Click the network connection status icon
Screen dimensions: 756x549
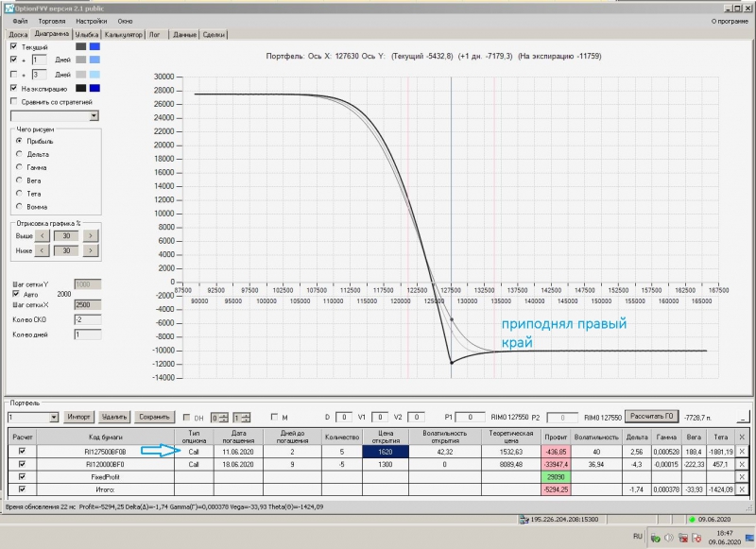pyautogui.click(x=524, y=519)
